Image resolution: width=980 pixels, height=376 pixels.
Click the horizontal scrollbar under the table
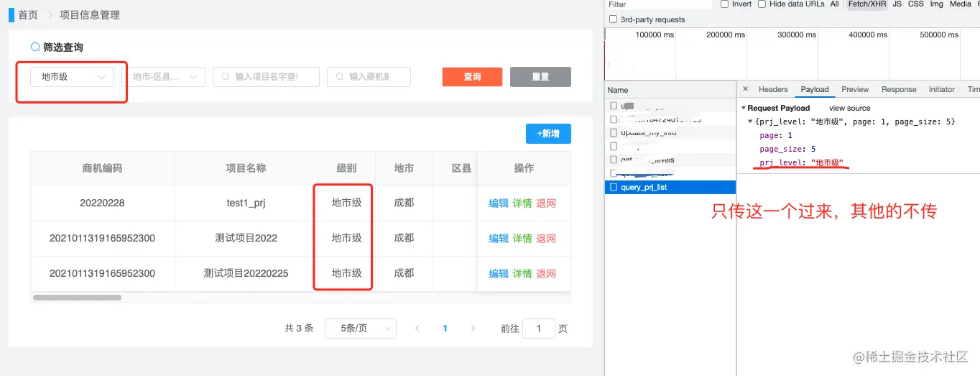[x=77, y=297]
